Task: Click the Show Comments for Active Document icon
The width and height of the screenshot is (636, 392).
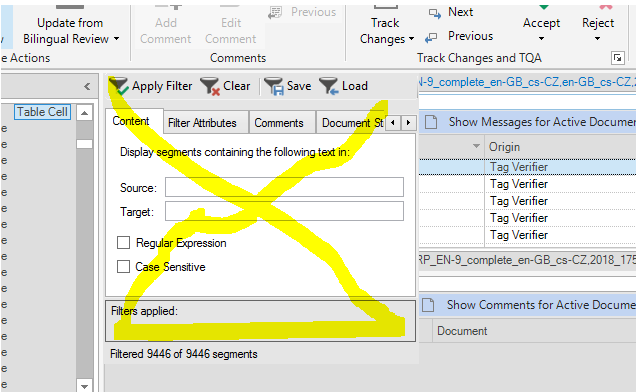Action: click(428, 305)
